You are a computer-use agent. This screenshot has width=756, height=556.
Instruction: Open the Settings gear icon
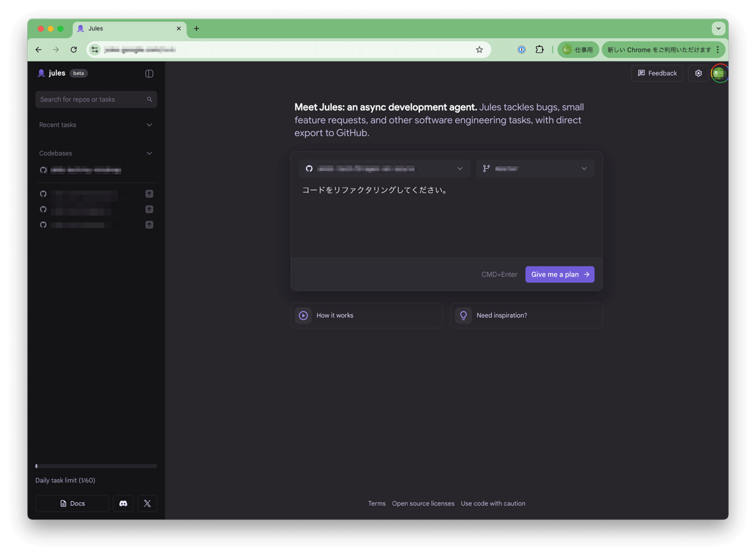click(698, 73)
